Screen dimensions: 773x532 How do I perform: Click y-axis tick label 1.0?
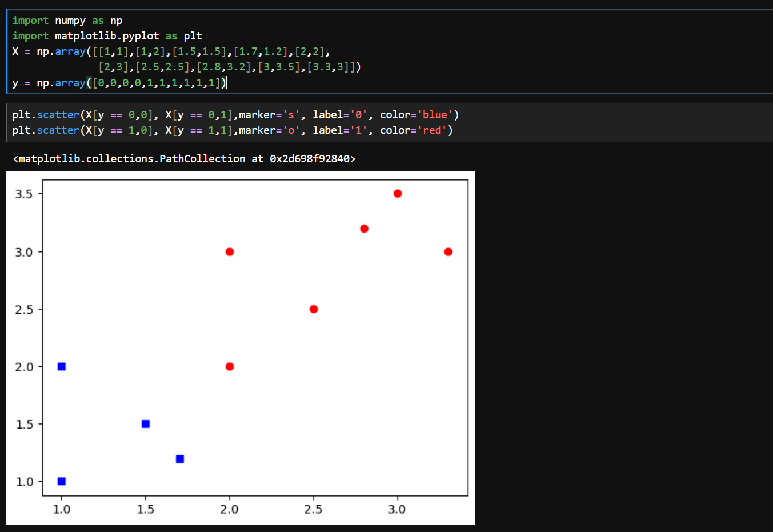tap(24, 482)
